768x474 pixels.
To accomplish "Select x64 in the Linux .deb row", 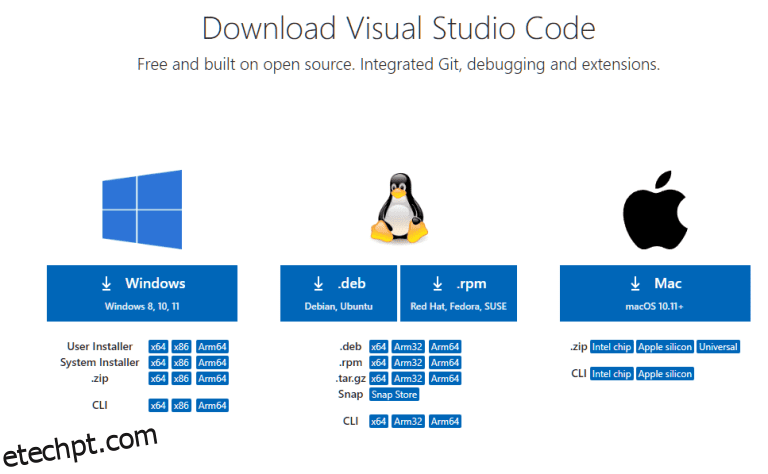I will point(379,347).
